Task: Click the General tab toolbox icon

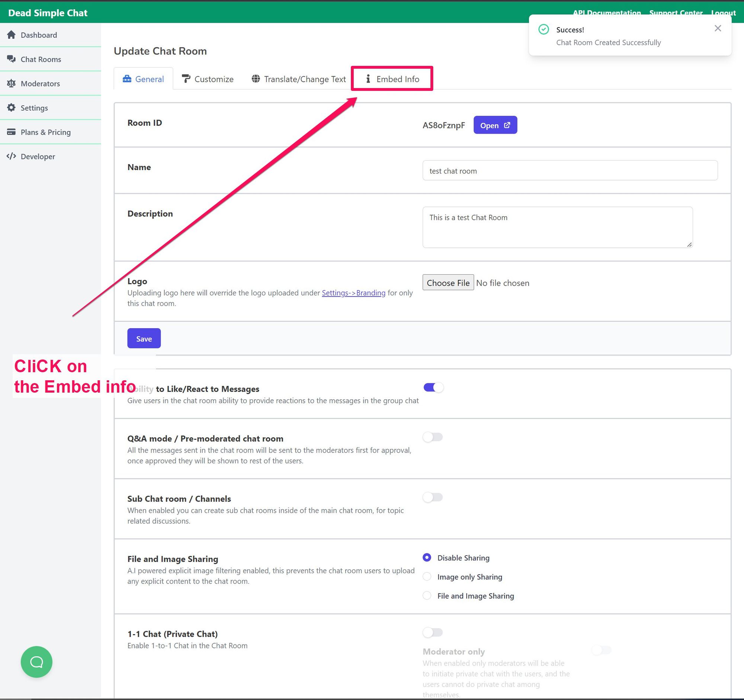Action: (x=127, y=79)
